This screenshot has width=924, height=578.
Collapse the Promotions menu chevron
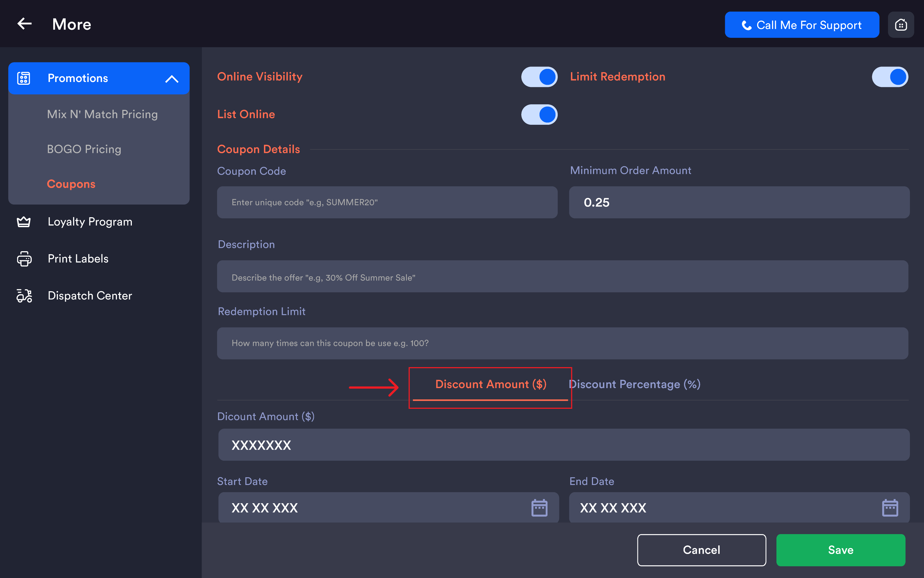[x=172, y=79]
